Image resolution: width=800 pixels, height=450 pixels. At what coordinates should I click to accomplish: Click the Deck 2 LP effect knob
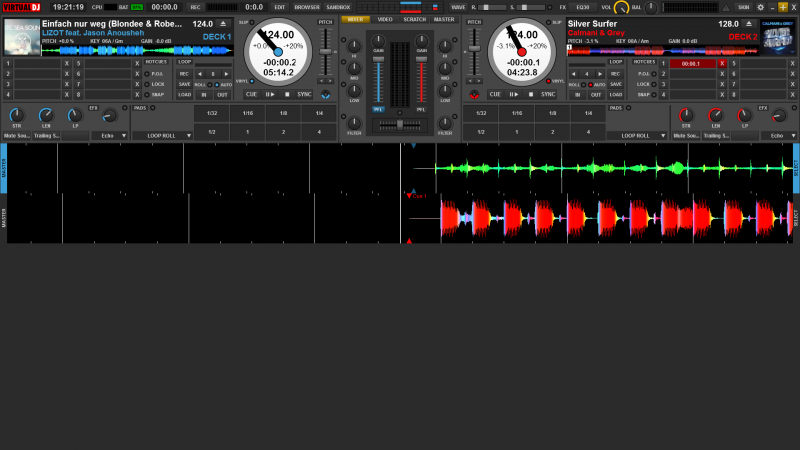coord(744,115)
